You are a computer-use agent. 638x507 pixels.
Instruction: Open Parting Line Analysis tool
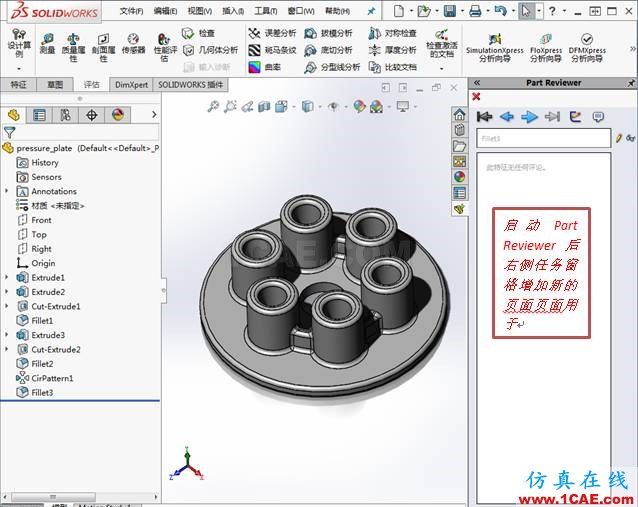click(332, 67)
